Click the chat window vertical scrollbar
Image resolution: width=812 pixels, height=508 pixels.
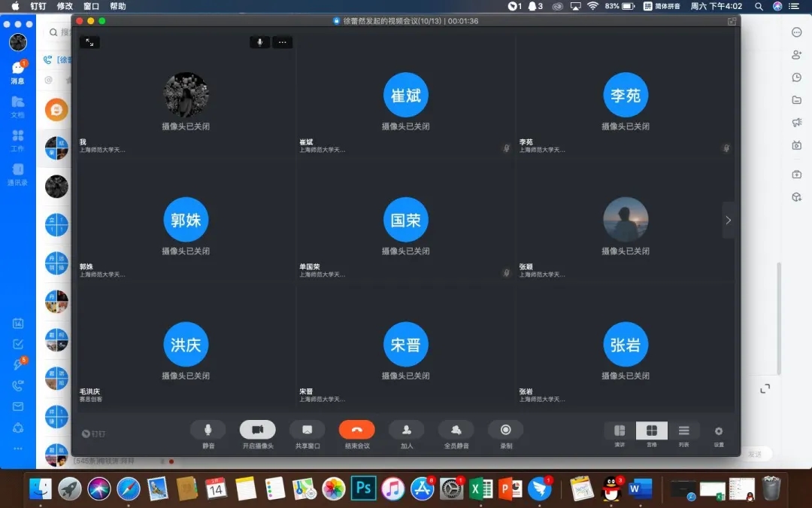(778, 319)
